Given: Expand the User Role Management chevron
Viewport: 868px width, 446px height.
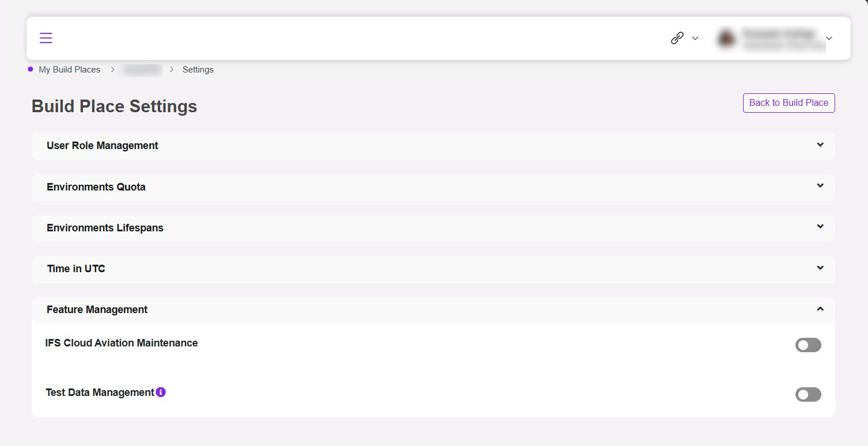Looking at the screenshot, I should [820, 144].
